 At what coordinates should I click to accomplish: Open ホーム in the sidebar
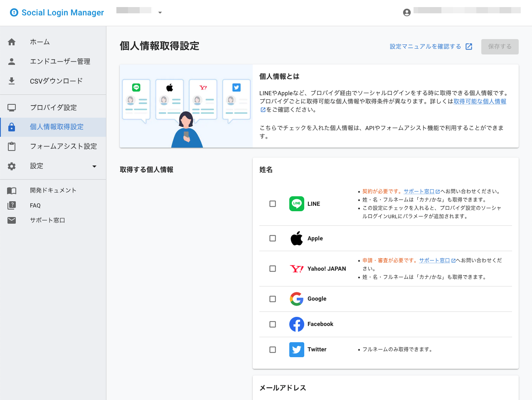pos(53,42)
